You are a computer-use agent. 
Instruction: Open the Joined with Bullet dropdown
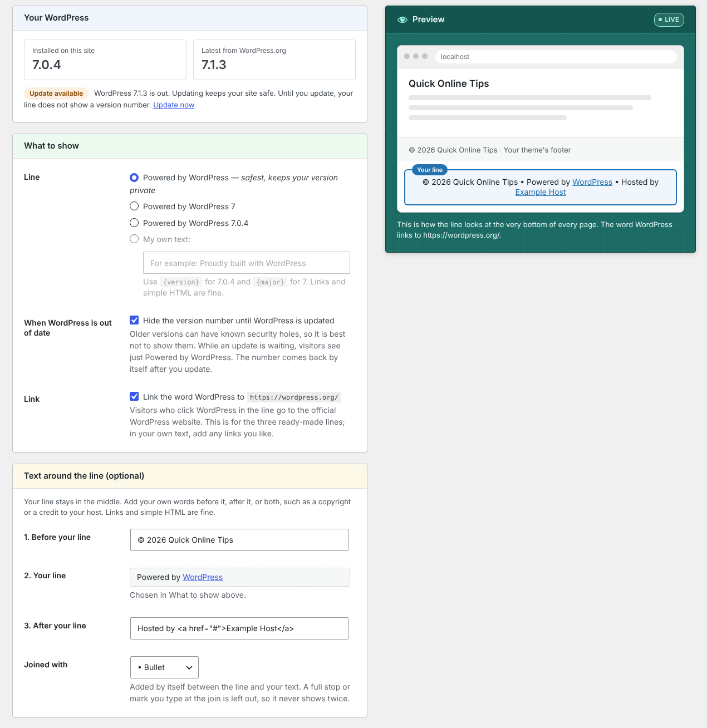click(164, 667)
